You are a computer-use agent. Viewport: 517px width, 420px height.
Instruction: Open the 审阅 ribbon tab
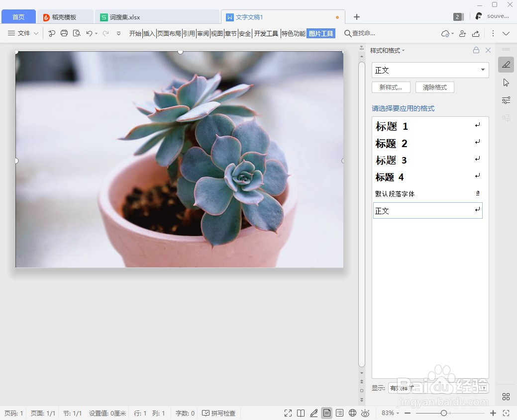coord(203,33)
